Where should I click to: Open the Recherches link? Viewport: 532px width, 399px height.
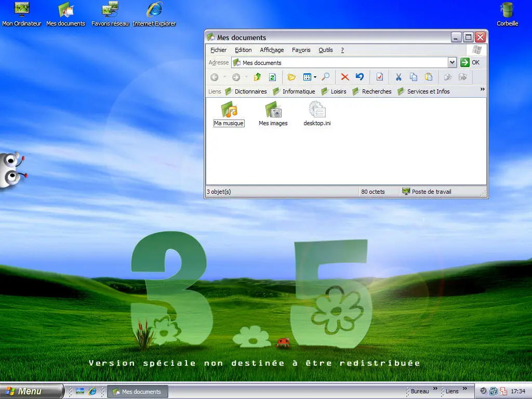[x=372, y=91]
